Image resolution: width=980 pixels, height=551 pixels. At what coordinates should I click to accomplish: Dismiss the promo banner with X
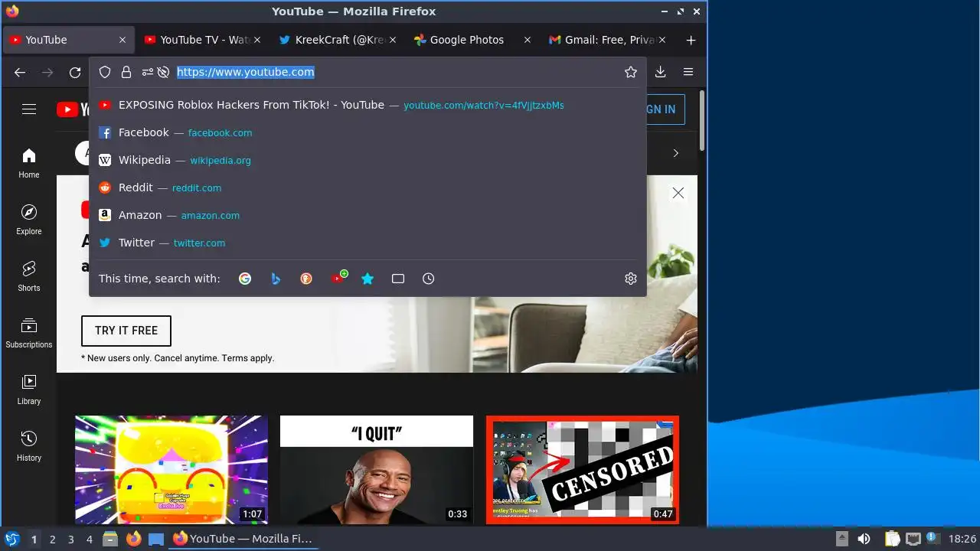[678, 193]
